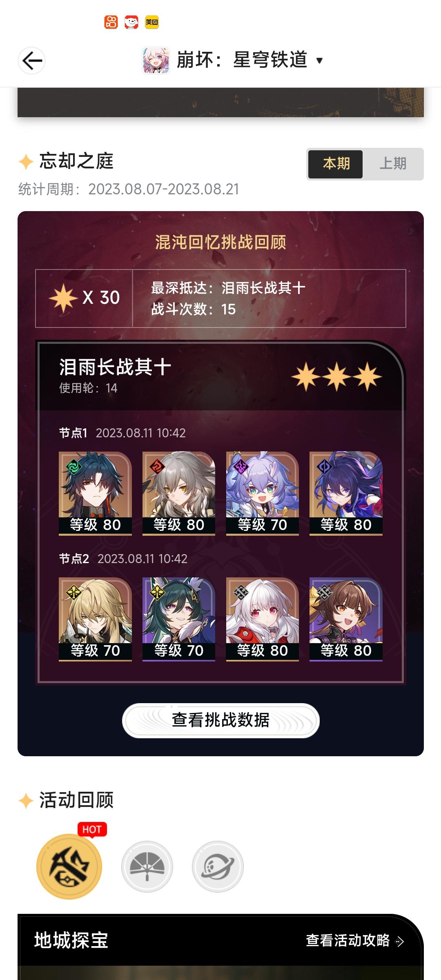441x980 pixels.
Task: Open the 查看挑战数据 button
Action: [220, 720]
